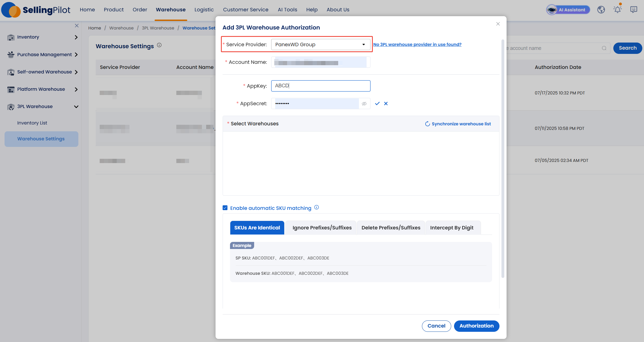The image size is (644, 342).
Task: Toggle AppSecret visibility eye icon
Action: coord(364,104)
